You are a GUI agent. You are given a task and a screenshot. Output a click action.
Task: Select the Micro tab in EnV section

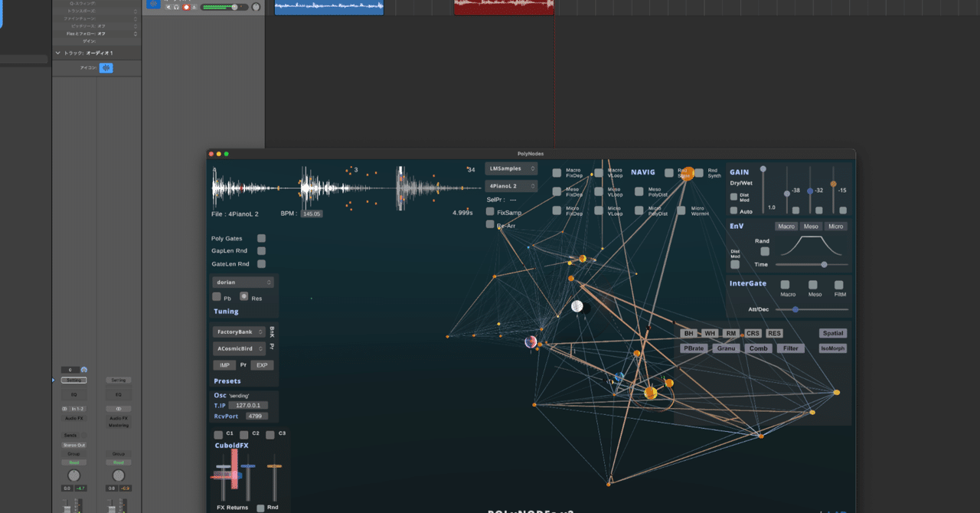836,226
